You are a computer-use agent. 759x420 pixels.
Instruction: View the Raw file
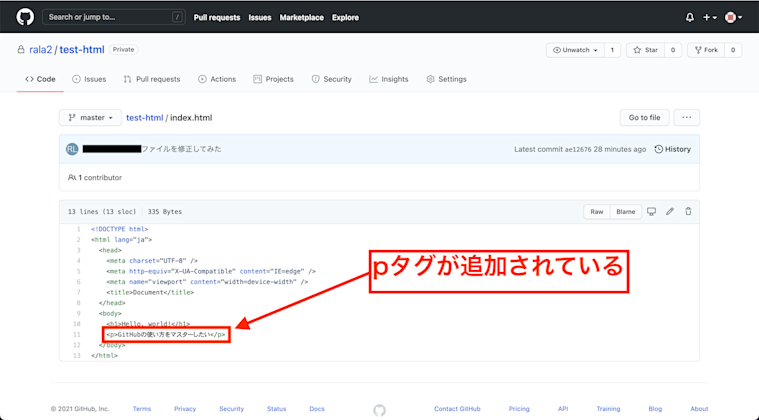pos(597,211)
